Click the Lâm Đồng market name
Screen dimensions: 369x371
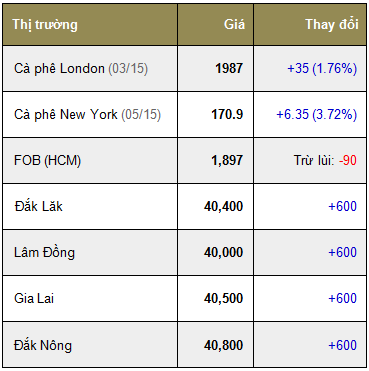[x=44, y=252]
